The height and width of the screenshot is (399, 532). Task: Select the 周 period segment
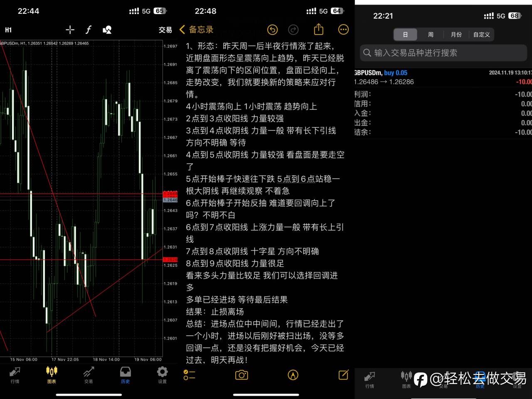pyautogui.click(x=431, y=34)
